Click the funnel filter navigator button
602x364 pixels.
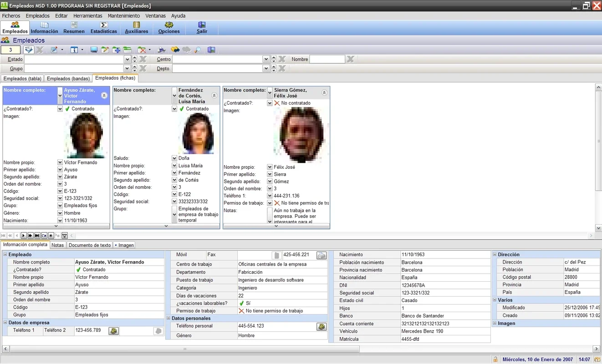[x=65, y=236]
